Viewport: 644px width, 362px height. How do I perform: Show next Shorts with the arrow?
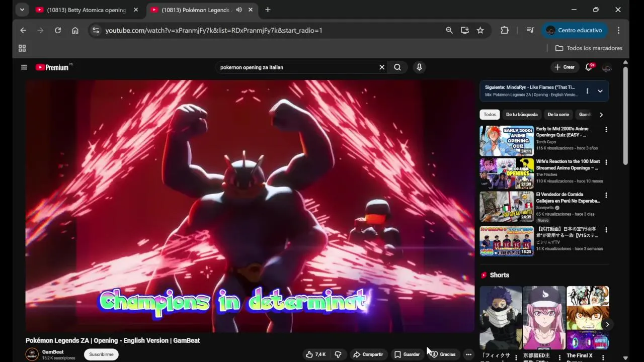(x=607, y=324)
